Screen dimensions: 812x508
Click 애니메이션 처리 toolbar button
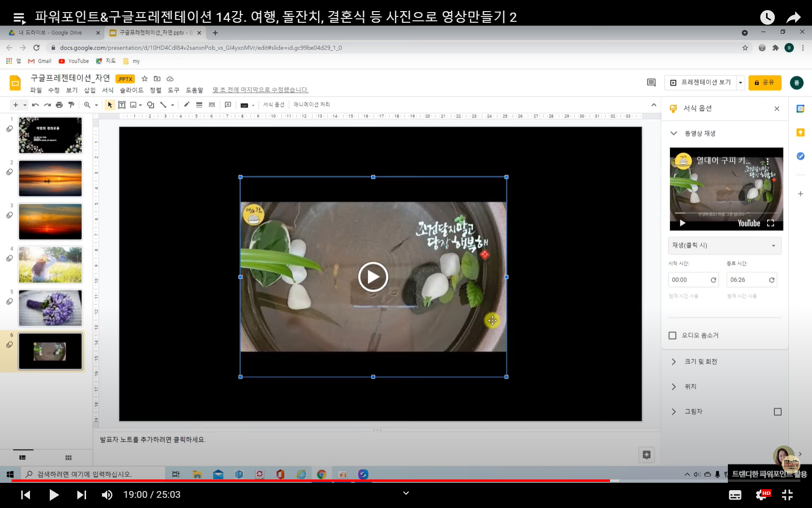click(x=312, y=105)
